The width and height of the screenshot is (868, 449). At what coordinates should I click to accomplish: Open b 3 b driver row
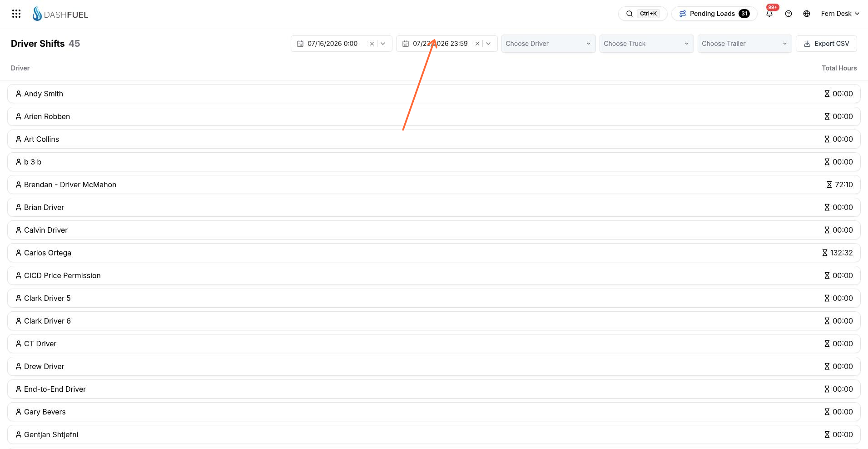coord(434,162)
